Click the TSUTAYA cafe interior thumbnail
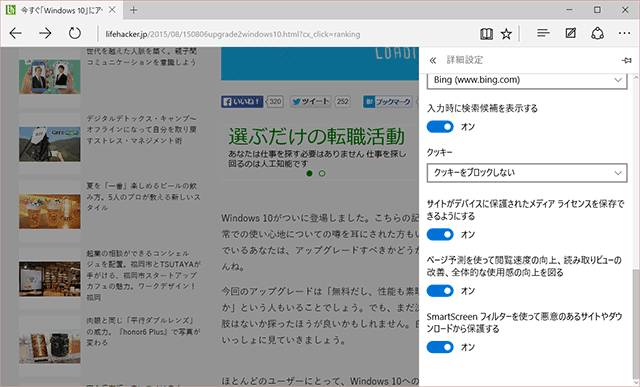Image resolution: width=640 pixels, height=387 pixels. tap(50, 279)
